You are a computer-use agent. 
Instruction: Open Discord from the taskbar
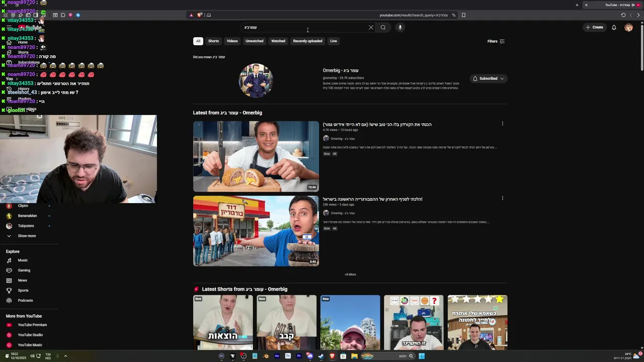(310, 356)
